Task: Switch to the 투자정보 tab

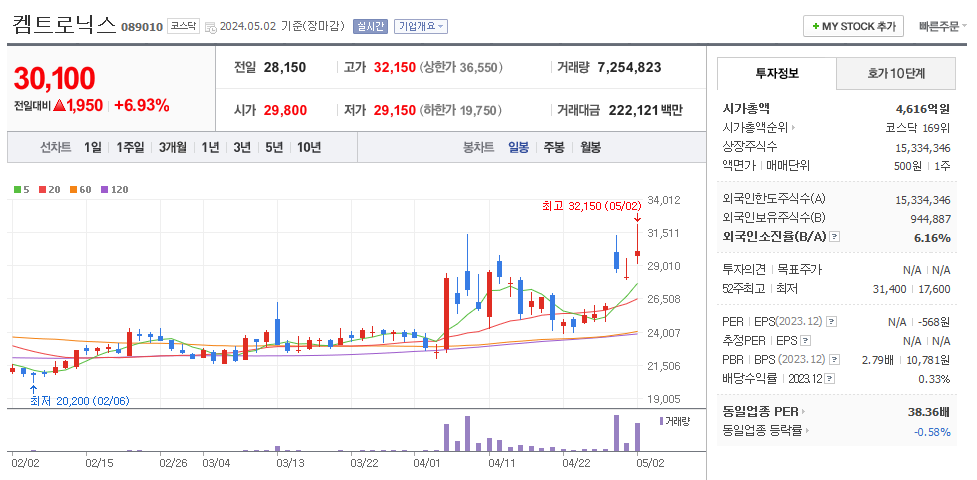Action: coord(776,74)
